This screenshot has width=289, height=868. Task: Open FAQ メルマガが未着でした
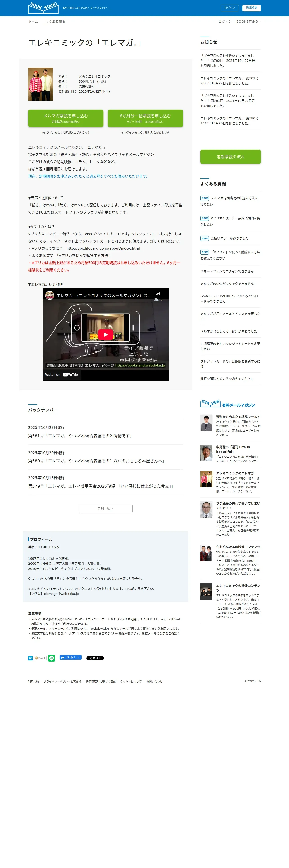pyautogui.click(x=229, y=331)
